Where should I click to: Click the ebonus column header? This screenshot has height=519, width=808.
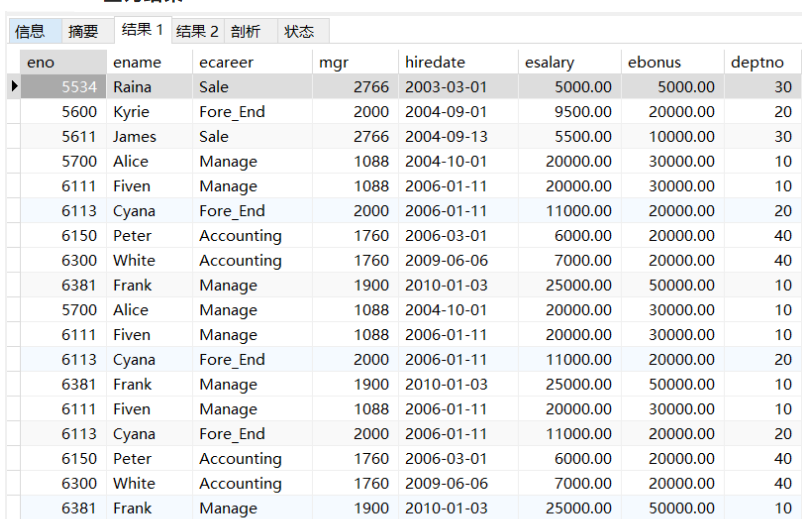pyautogui.click(x=672, y=62)
